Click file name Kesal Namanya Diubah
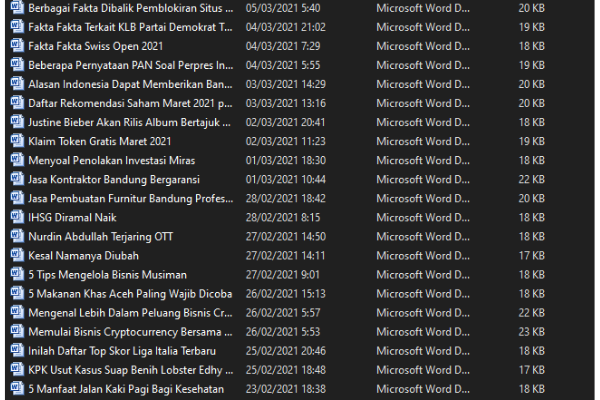Screen dimensions: 600x400 83,256
